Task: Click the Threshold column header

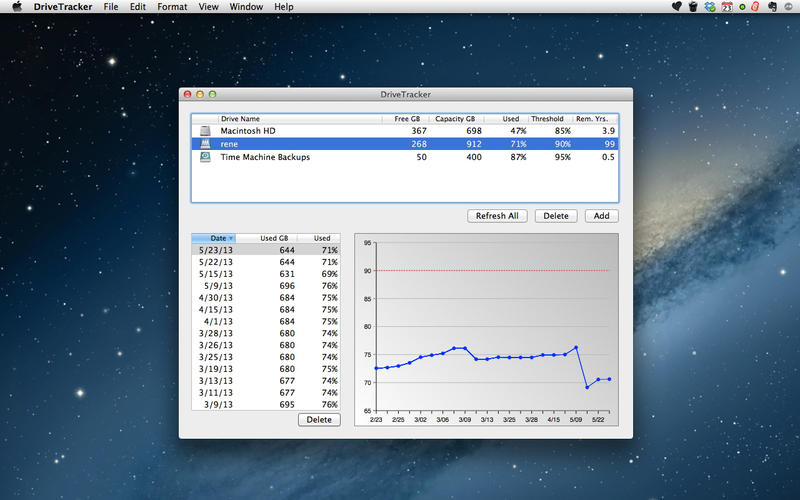Action: (x=550, y=119)
